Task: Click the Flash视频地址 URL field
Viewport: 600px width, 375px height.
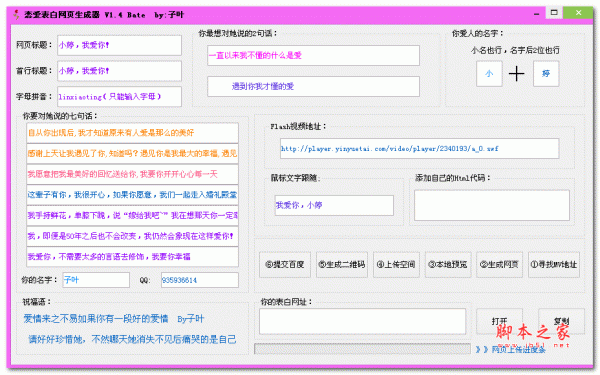Action: tap(419, 148)
